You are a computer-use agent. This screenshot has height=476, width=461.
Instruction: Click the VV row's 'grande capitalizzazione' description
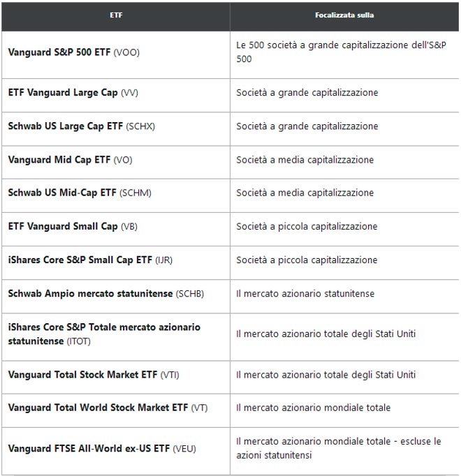click(x=307, y=92)
